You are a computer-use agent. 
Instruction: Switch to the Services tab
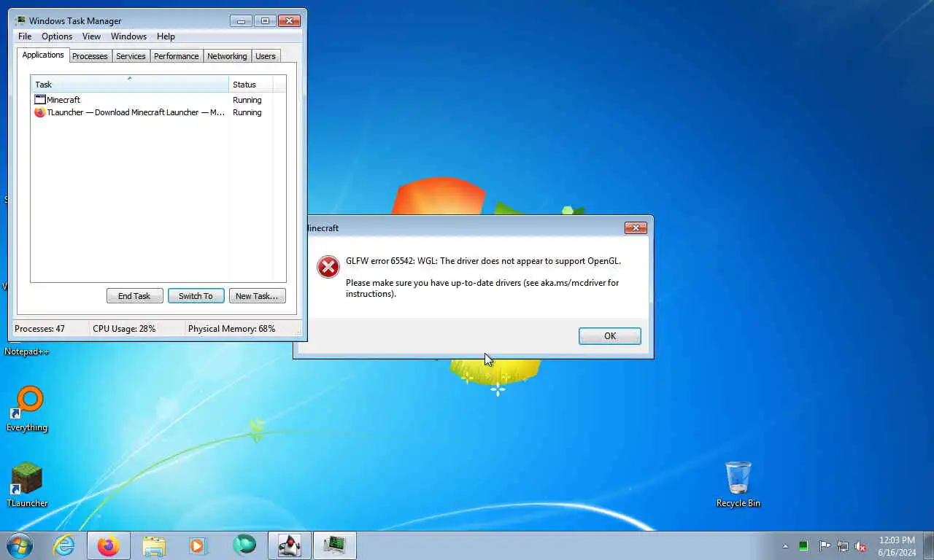pyautogui.click(x=131, y=56)
